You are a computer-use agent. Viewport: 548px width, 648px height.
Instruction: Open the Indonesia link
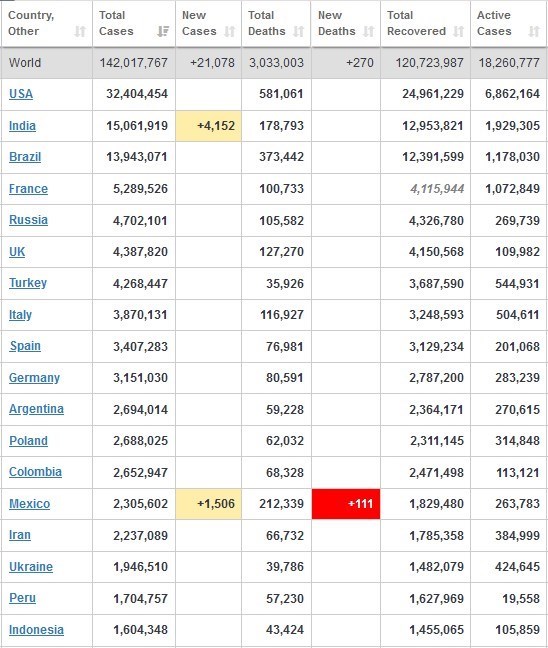click(x=36, y=630)
